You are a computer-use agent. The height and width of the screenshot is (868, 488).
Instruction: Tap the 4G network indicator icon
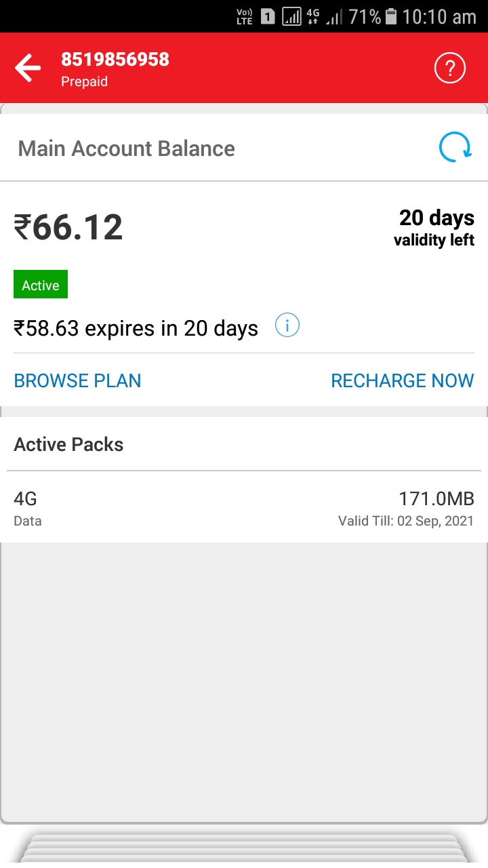point(312,16)
